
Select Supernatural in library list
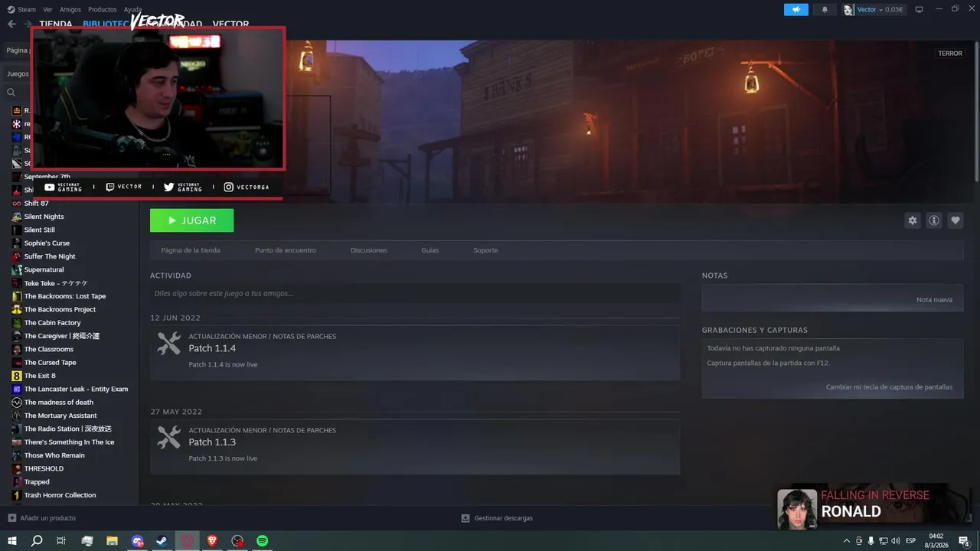[44, 269]
